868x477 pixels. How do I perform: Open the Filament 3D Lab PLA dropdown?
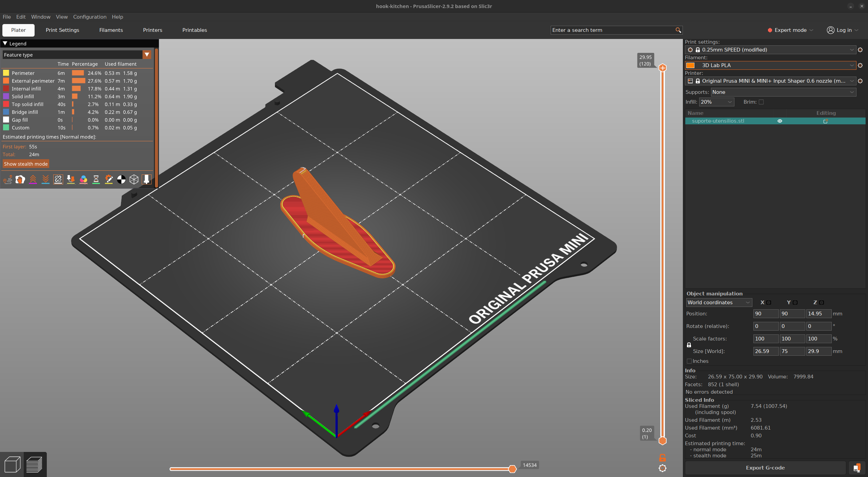tap(770, 65)
